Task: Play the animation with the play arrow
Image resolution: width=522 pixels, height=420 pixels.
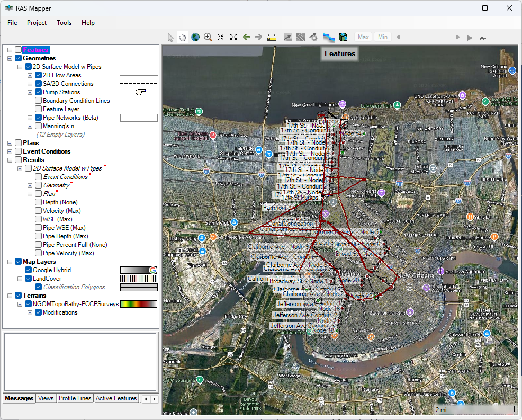Action: 470,38
